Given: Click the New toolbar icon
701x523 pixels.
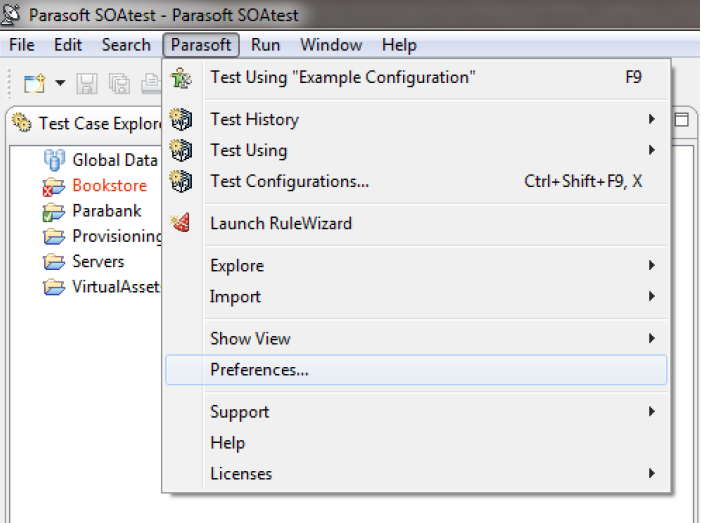Looking at the screenshot, I should 35,83.
